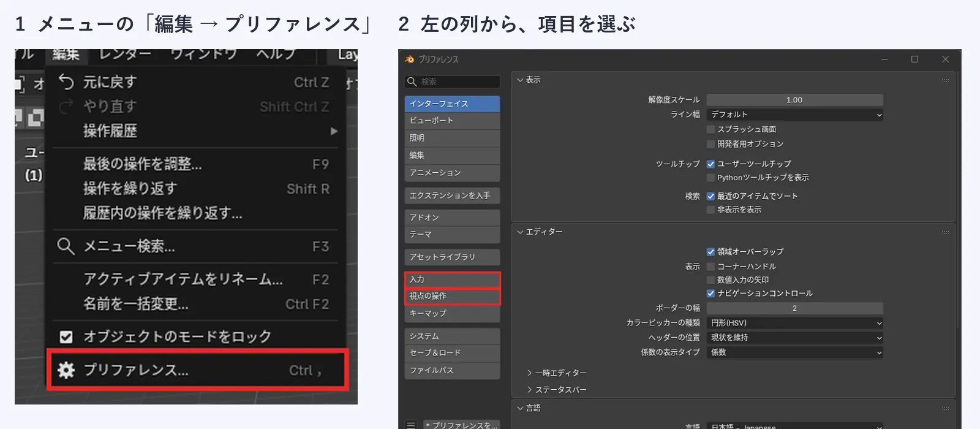Screen dimensions: 980x429
Task: Click the undo arrow icon beside 元に戻す
Action: [x=66, y=82]
